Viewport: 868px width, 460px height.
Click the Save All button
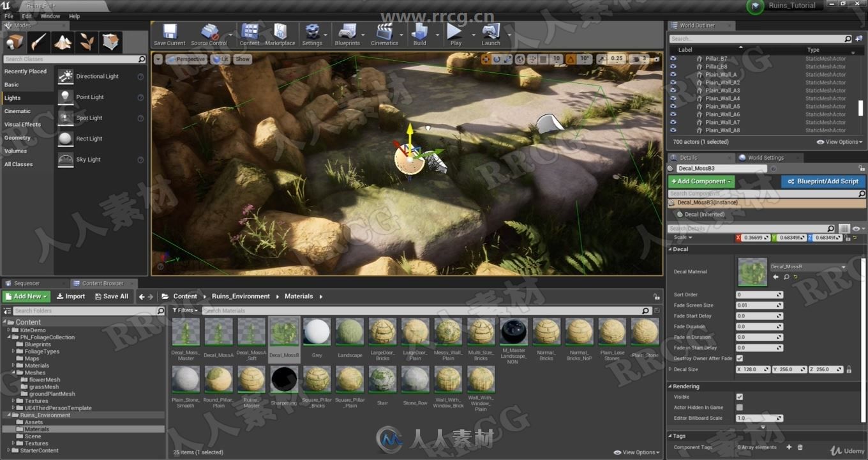(111, 296)
